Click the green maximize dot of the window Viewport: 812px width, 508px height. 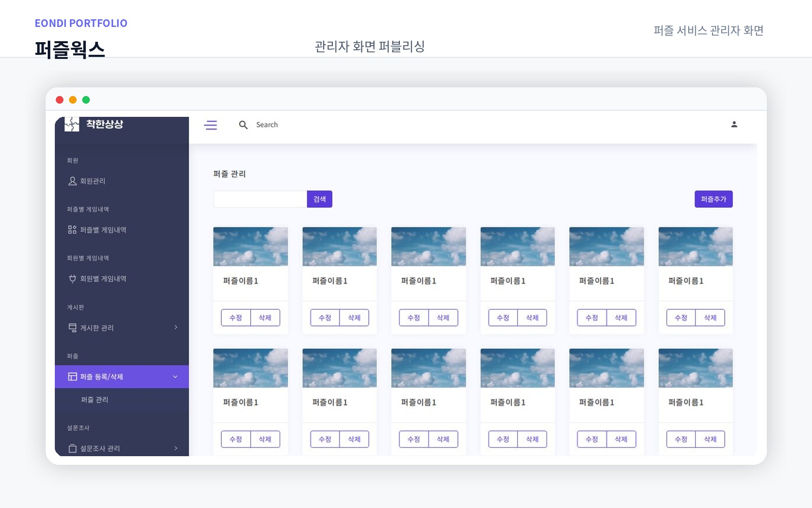click(x=86, y=100)
